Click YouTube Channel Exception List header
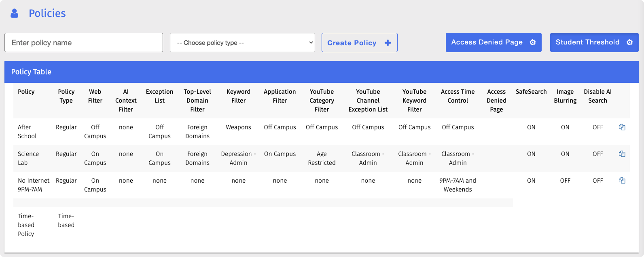Viewport: 644px width, 257px height. (368, 101)
